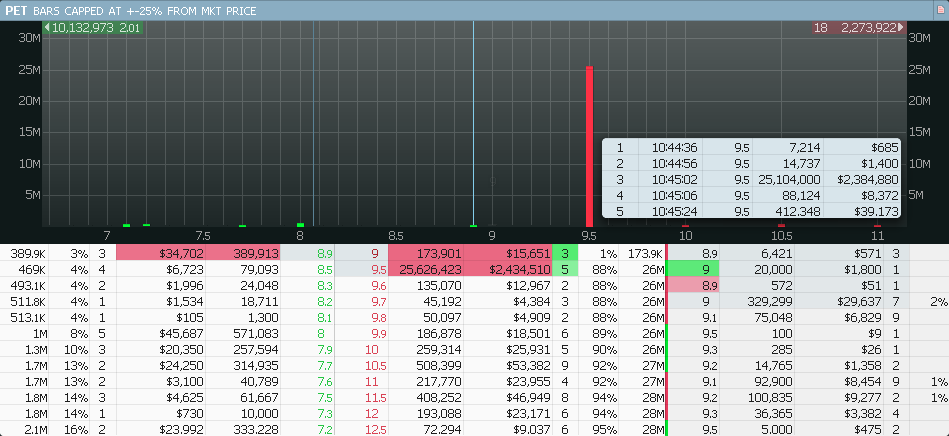Click the green bid price 8.3
This screenshot has width=949, height=436.
click(x=324, y=285)
